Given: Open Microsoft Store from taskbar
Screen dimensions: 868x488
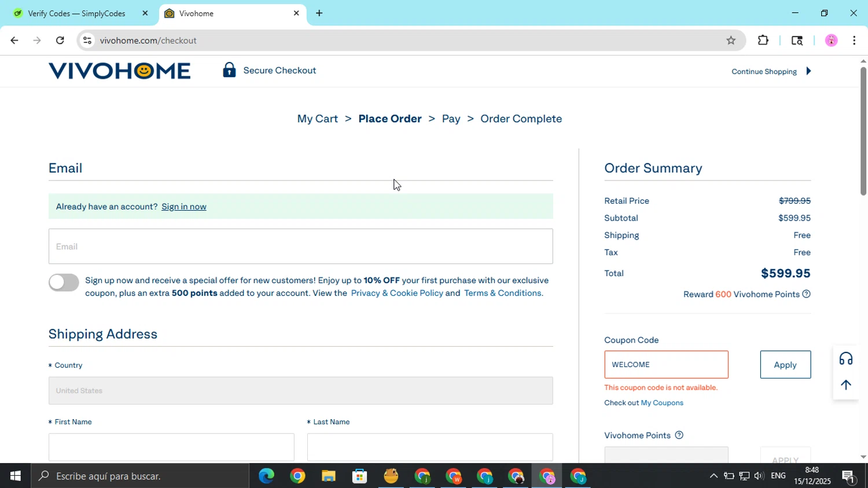Looking at the screenshot, I should coord(360,476).
